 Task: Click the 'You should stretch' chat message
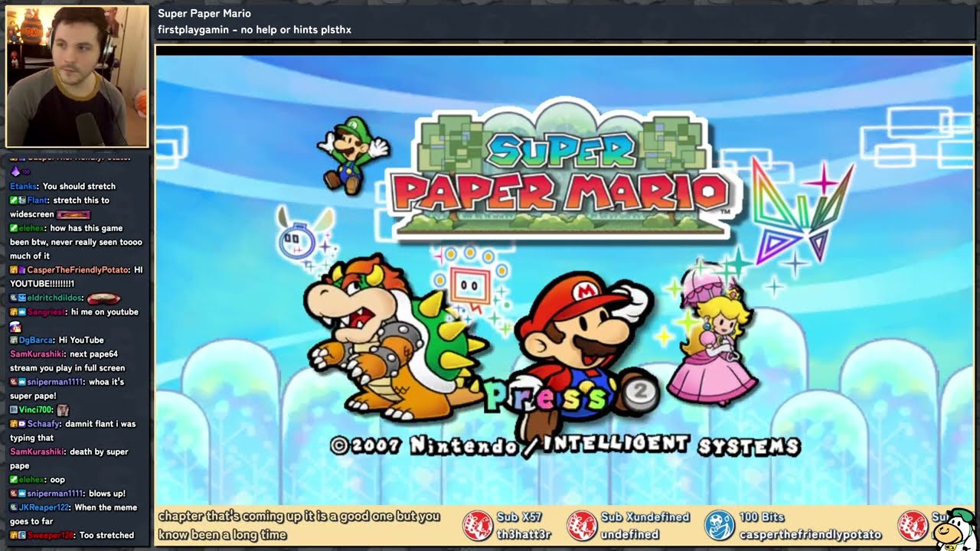pyautogui.click(x=80, y=186)
